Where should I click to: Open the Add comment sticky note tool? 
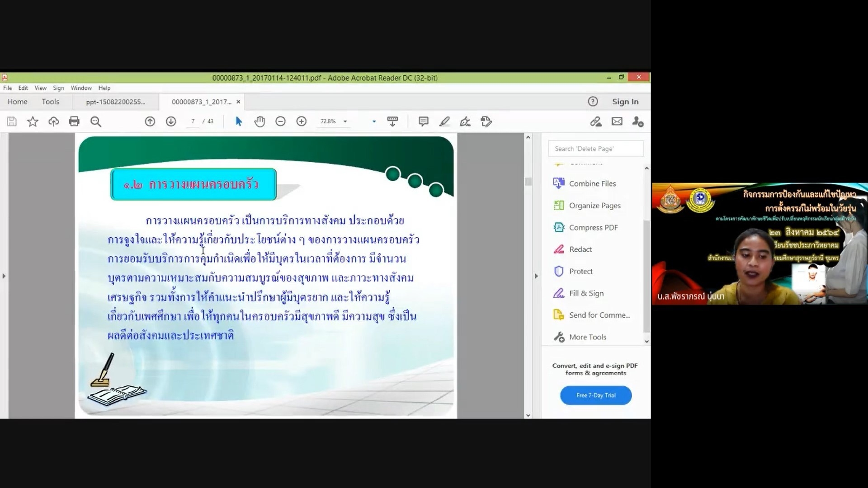[x=423, y=122]
